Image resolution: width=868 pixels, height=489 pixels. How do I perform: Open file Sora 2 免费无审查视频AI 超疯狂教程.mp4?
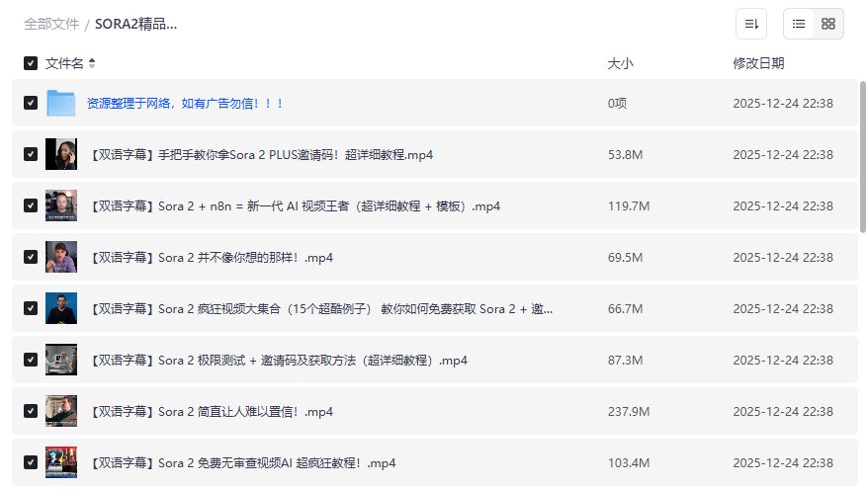(x=242, y=462)
